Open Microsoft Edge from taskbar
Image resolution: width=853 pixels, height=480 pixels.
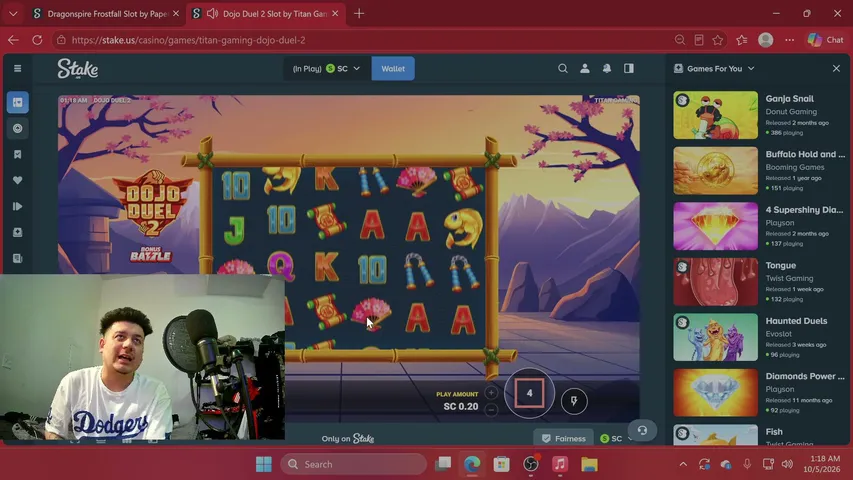[472, 464]
